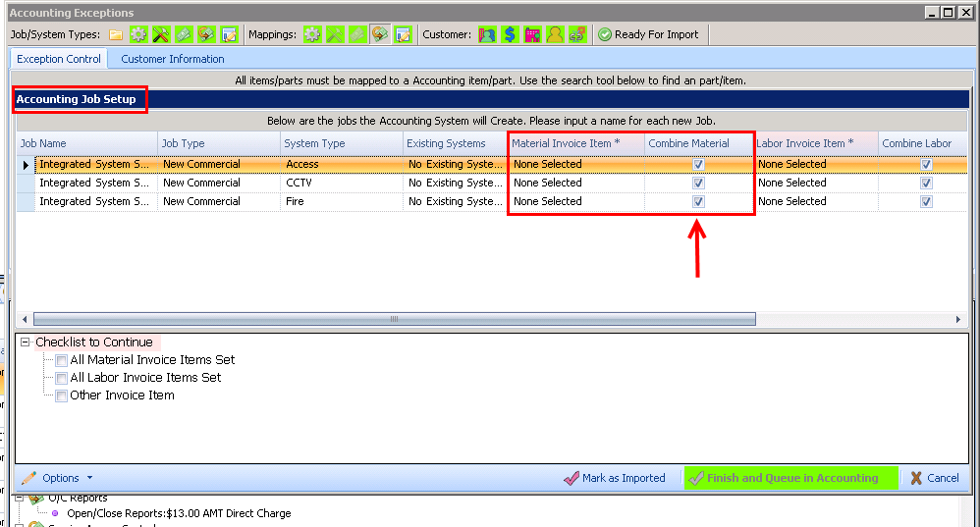Check All Labor Invoice Items Set
This screenshot has width=980, height=527.
click(61, 378)
